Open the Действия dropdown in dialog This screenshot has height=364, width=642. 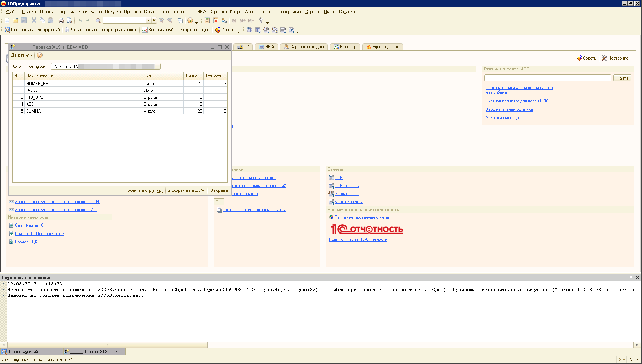coord(22,55)
